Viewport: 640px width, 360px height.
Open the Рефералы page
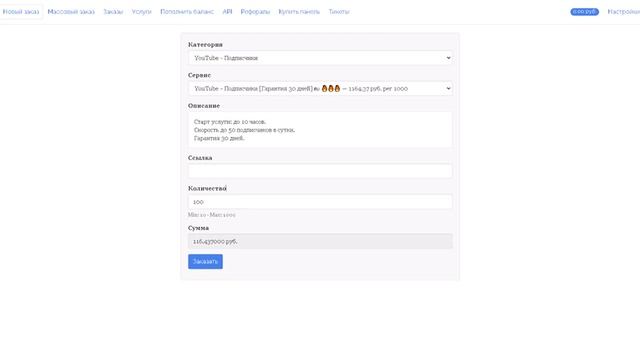pos(255,12)
